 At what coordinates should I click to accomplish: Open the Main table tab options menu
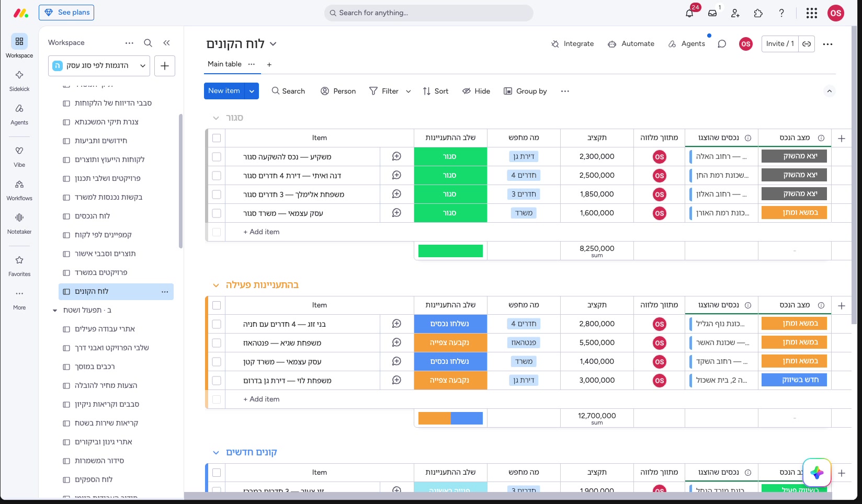pos(252,64)
